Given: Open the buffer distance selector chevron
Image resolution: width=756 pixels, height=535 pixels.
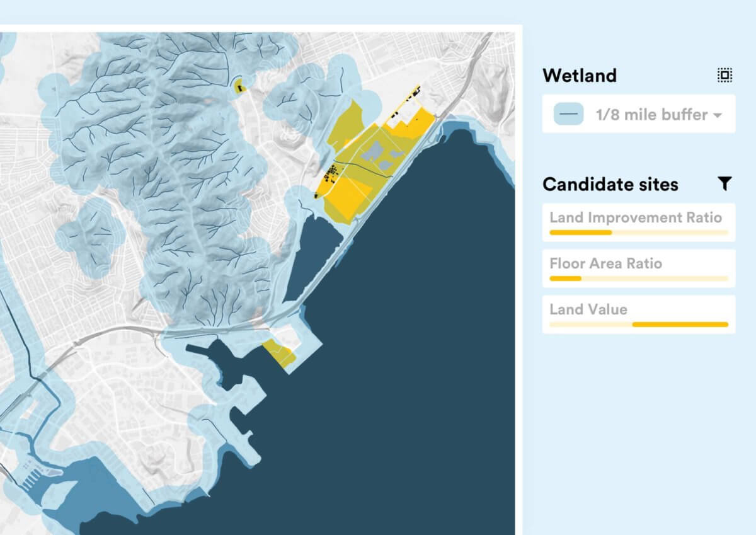Looking at the screenshot, I should tap(718, 115).
